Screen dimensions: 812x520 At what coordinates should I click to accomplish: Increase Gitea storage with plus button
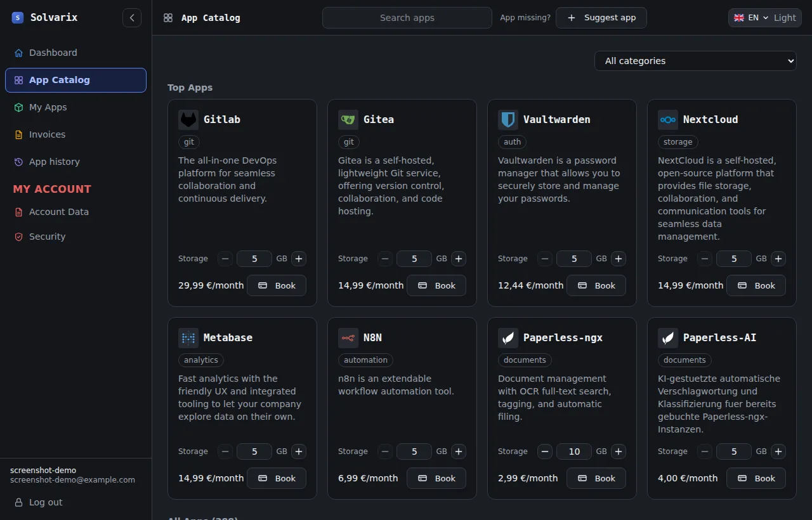(459, 259)
